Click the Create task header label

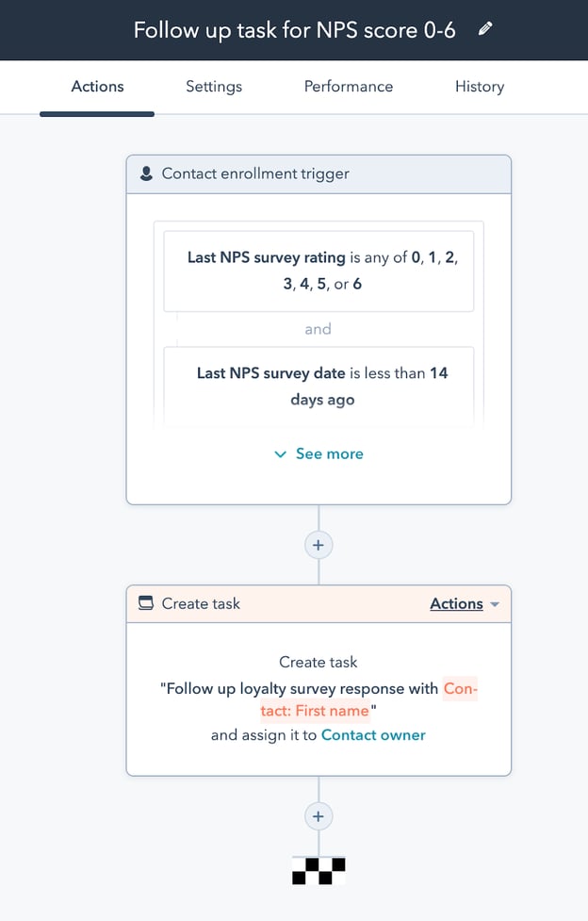201,603
